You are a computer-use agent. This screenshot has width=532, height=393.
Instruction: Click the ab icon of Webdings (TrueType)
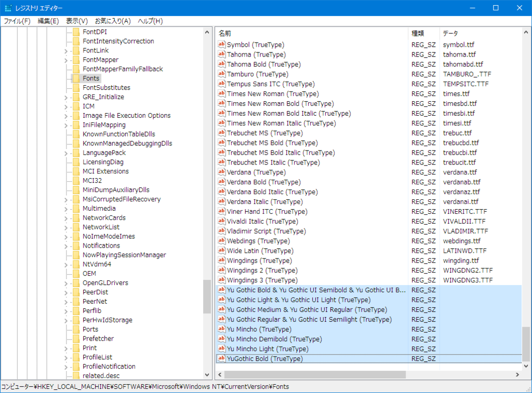pos(221,241)
